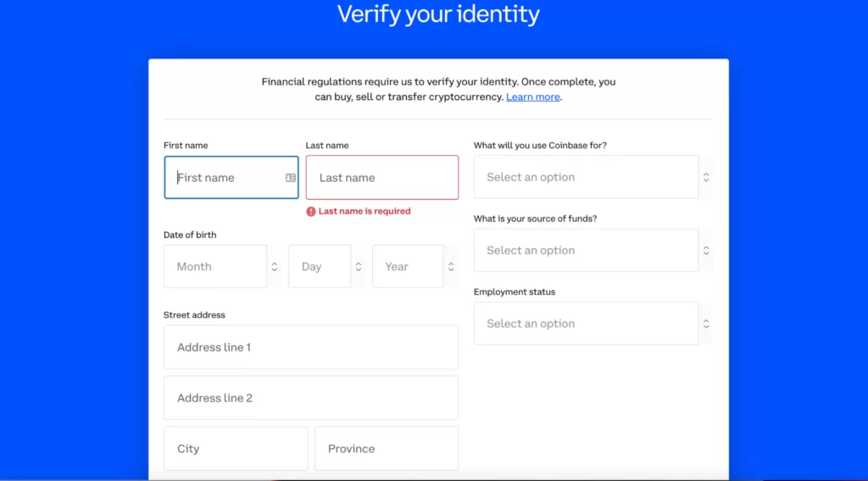Click into the Last name input field
The height and width of the screenshot is (481, 868).
coord(382,178)
